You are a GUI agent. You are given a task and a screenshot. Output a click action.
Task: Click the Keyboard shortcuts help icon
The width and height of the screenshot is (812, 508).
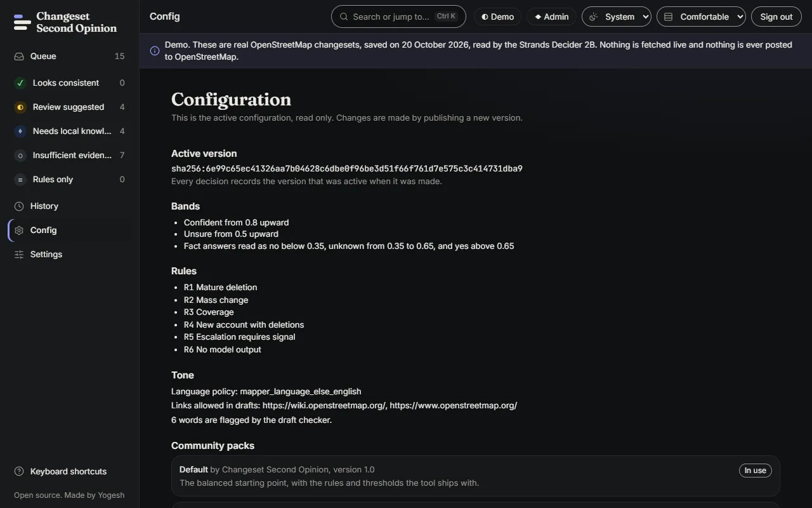[x=19, y=471]
